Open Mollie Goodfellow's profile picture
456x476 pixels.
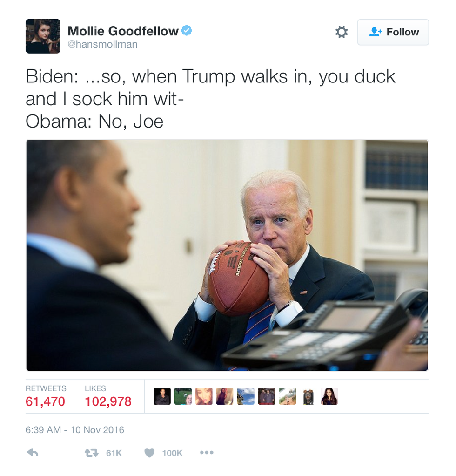[x=43, y=36]
